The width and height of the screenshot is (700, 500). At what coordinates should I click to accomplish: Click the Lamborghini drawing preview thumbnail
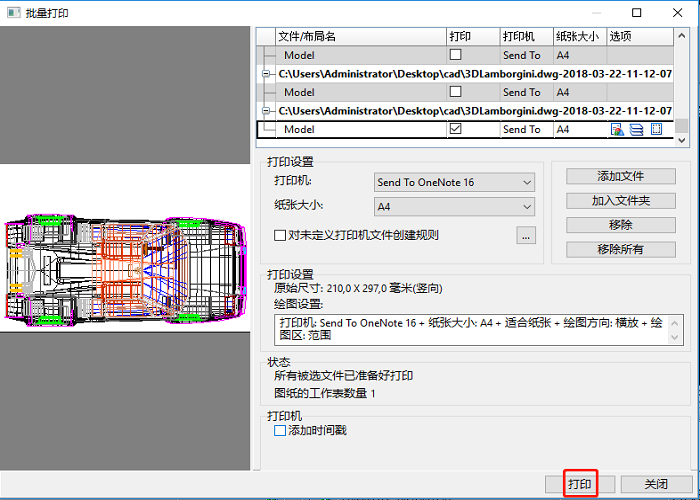coord(125,248)
